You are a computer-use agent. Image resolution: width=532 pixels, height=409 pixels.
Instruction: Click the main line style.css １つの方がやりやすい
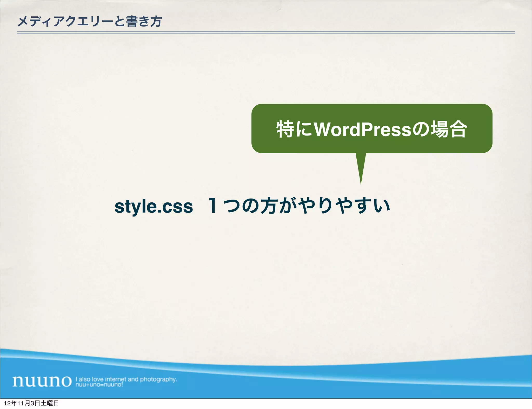(x=252, y=206)
